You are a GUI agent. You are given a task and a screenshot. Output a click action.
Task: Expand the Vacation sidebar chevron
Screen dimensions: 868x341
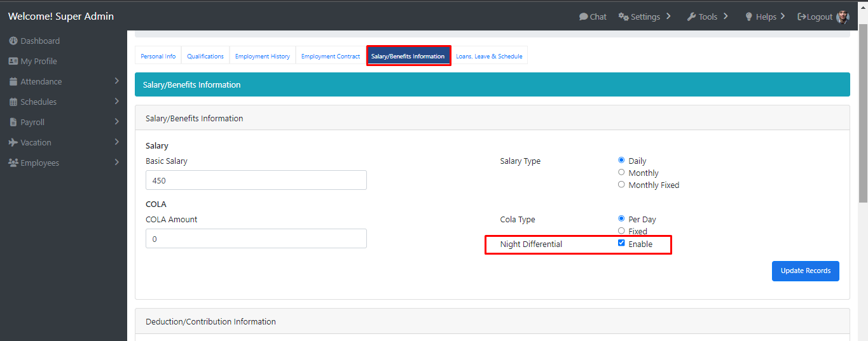tap(117, 142)
